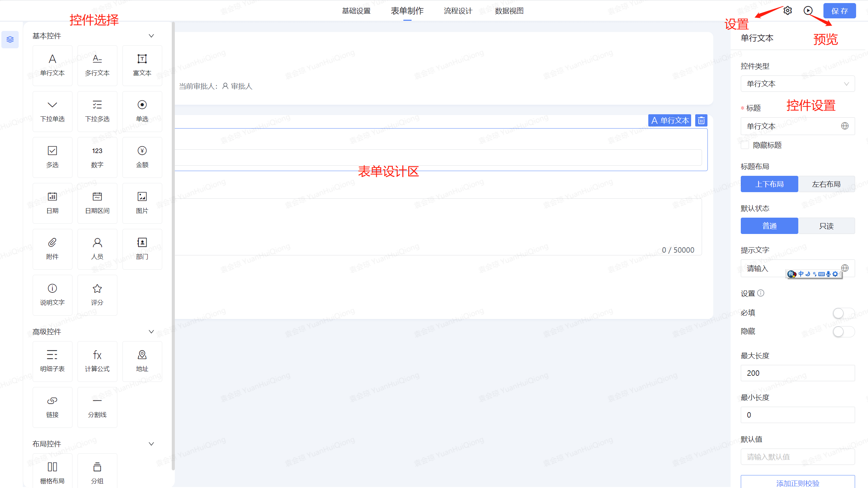This screenshot has height=488, width=868.
Task: Check the 隐藏标题 checkbox
Action: (745, 145)
